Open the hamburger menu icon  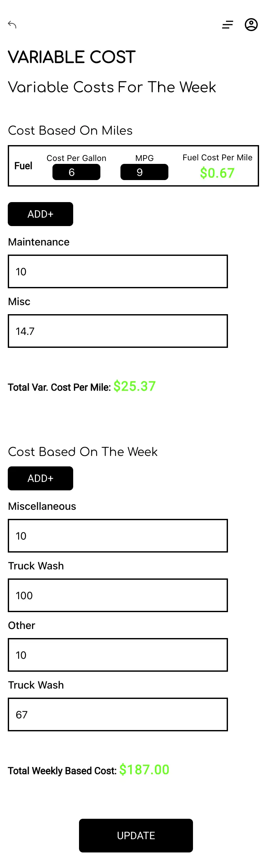point(228,25)
